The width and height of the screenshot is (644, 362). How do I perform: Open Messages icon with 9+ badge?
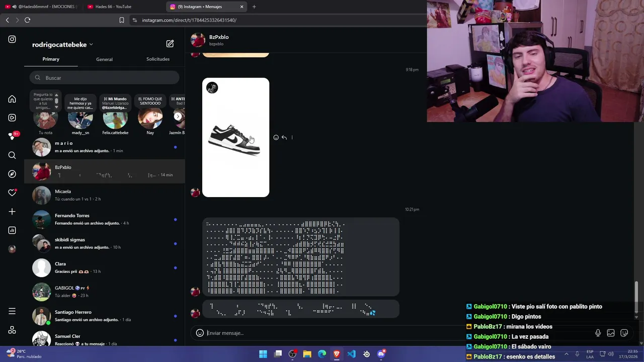coord(13,136)
